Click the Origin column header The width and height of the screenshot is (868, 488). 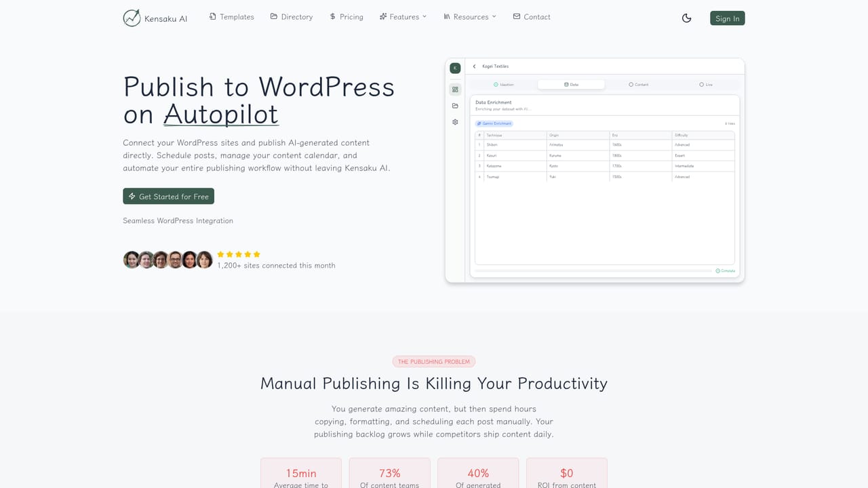(578, 136)
